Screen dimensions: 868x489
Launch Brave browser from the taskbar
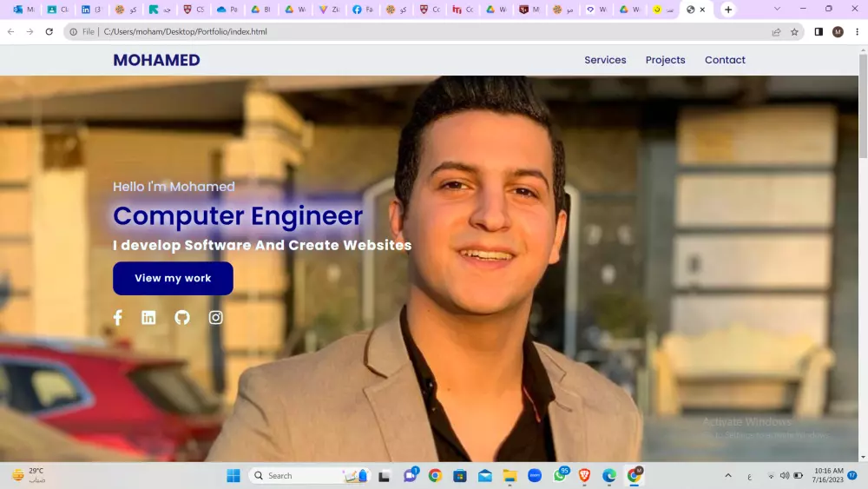(x=584, y=476)
